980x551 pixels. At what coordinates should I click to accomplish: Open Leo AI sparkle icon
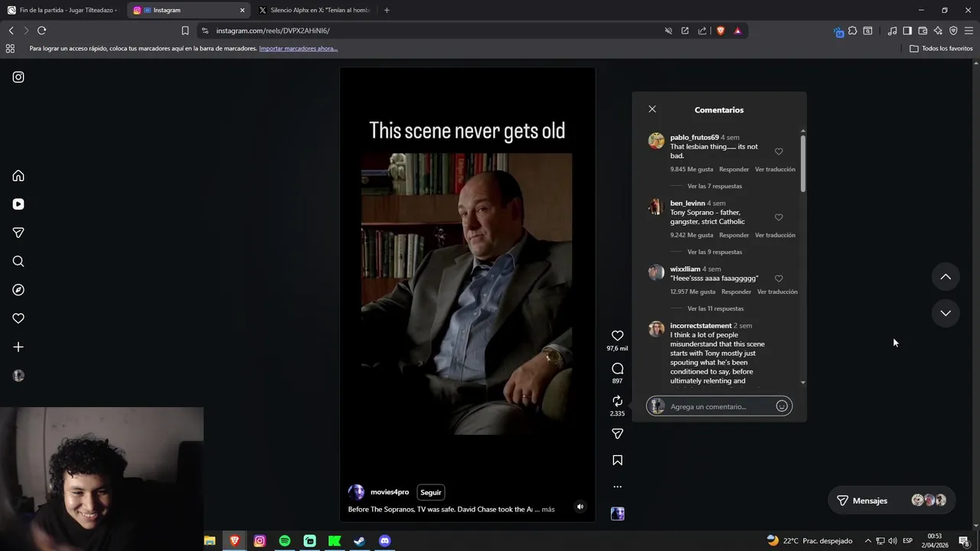938,31
